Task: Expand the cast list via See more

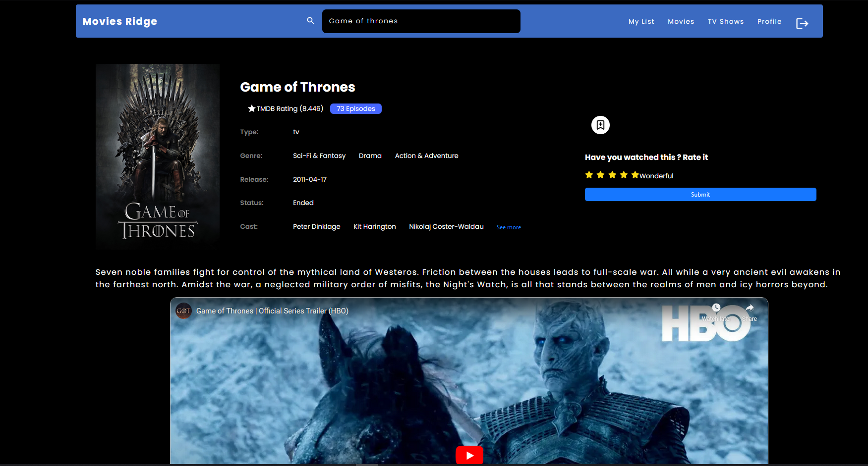Action: click(x=508, y=227)
